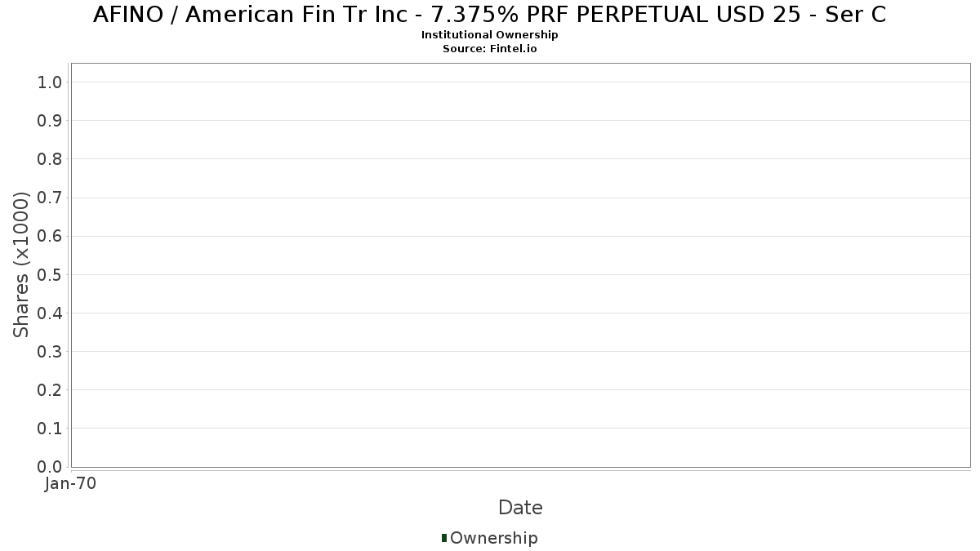980x551 pixels.
Task: Click the 0.4 y-axis tick label
Action: tap(50, 313)
